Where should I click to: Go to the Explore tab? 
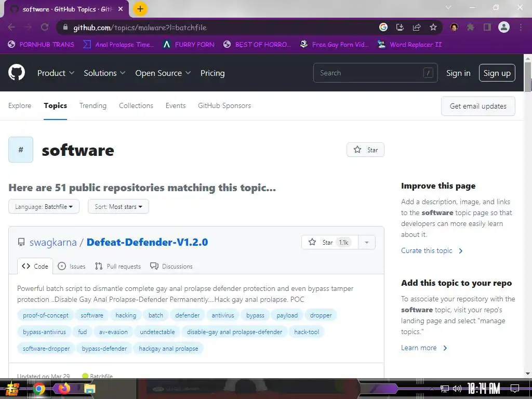point(20,105)
